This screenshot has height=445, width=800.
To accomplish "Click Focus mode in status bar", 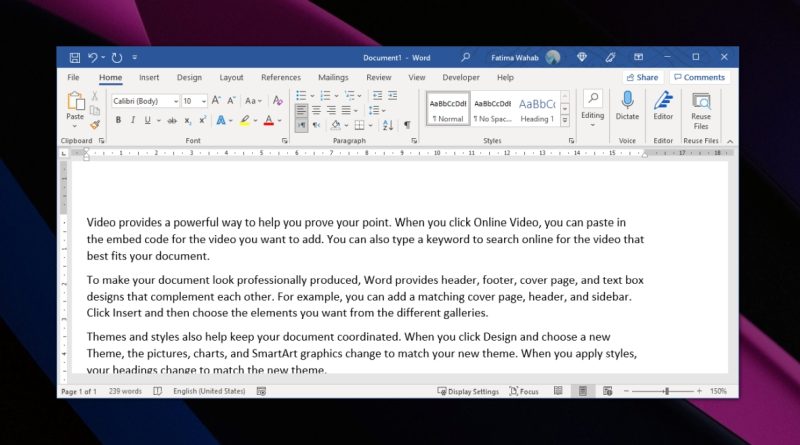I will 524,391.
